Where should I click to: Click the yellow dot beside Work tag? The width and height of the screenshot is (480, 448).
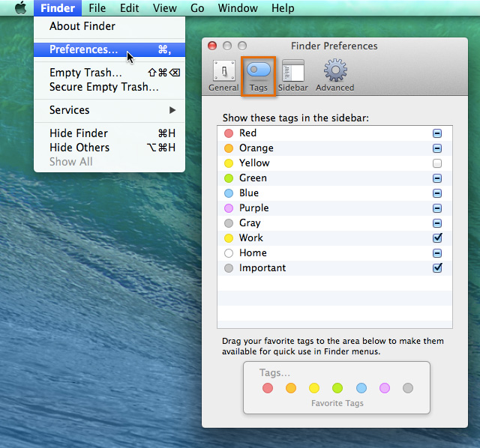point(229,238)
